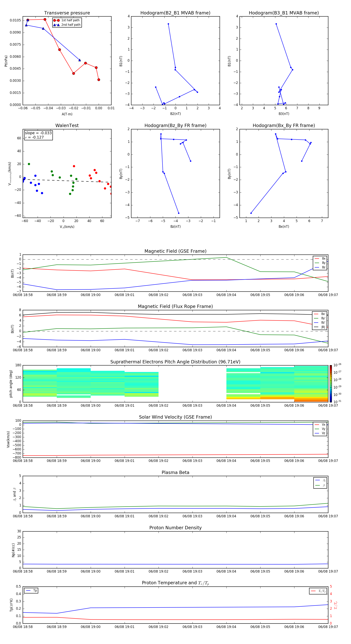The height and width of the screenshot is (644, 351).
Task: Click the 'A(T·m)' x-axis label
Action: 67,114
